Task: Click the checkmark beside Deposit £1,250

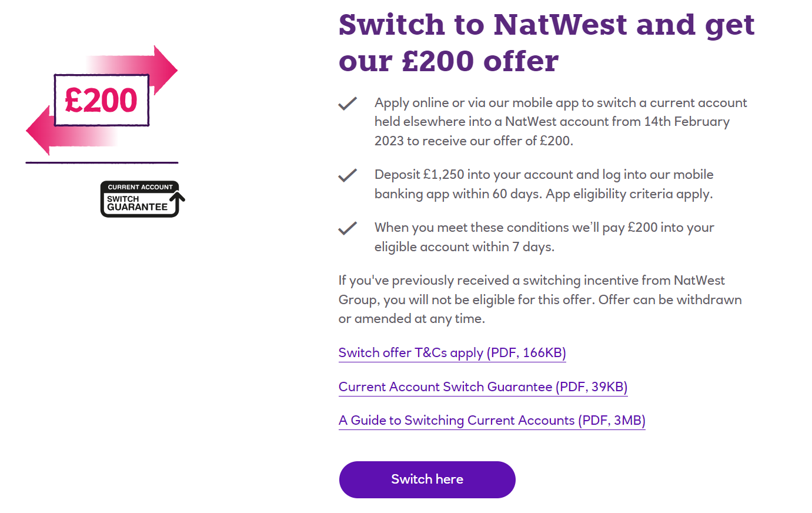Action: coord(347,175)
